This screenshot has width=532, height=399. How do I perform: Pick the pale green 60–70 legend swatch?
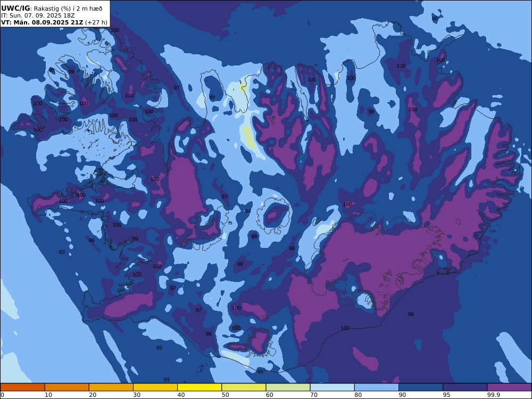pos(288,387)
